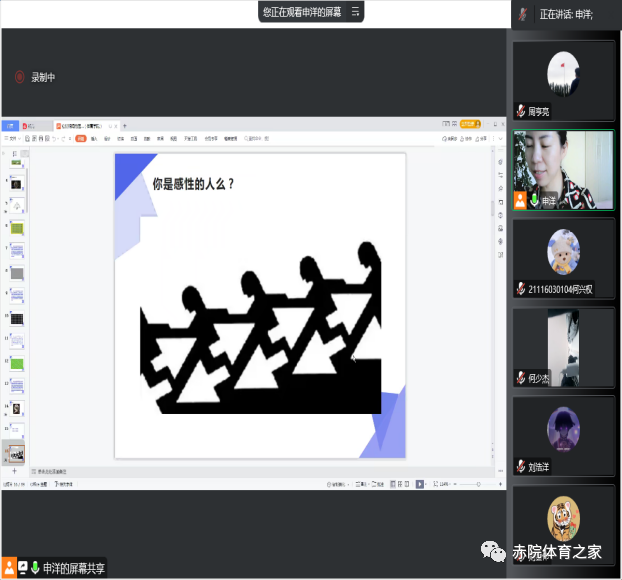Click the microphone icon on 申洋's video tile

pyautogui.click(x=534, y=200)
